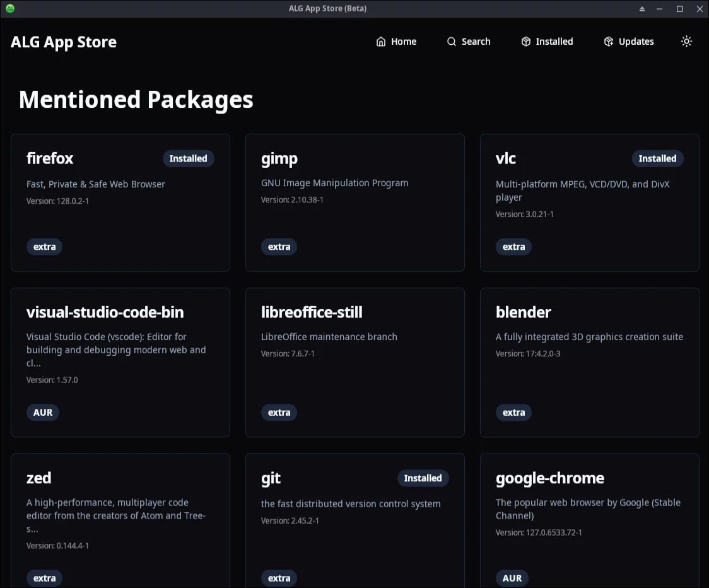Image resolution: width=709 pixels, height=588 pixels.
Task: Click the extra tag on vlc card
Action: pos(513,247)
